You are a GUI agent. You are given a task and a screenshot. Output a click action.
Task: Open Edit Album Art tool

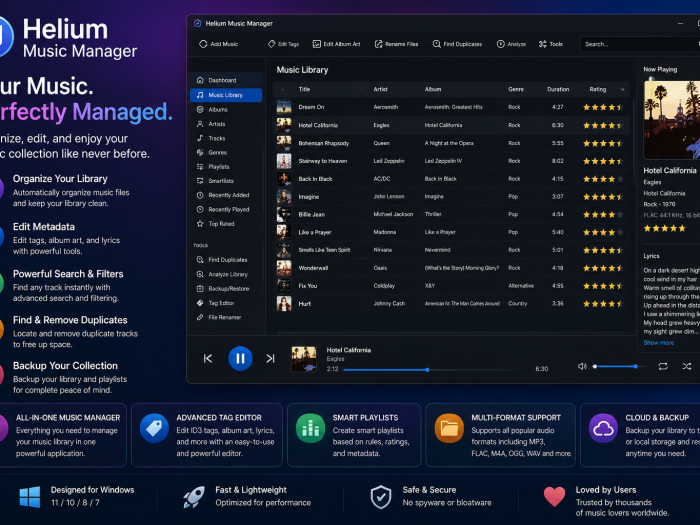(336, 44)
